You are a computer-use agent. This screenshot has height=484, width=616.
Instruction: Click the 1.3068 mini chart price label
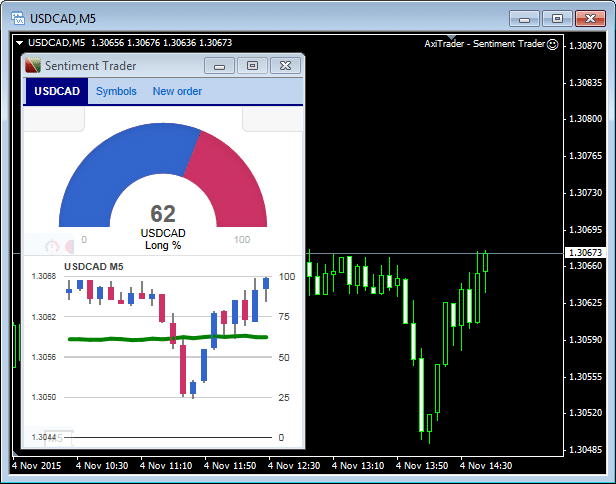44,277
